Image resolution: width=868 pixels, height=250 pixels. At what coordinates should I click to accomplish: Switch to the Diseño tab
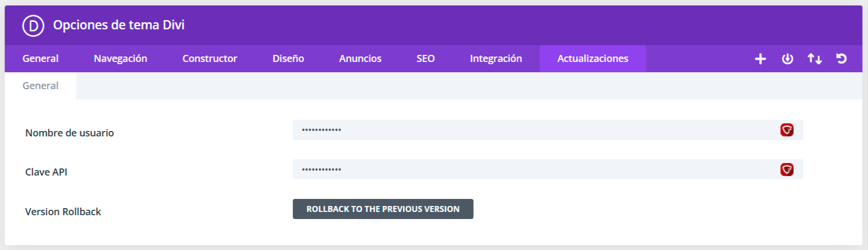point(288,59)
